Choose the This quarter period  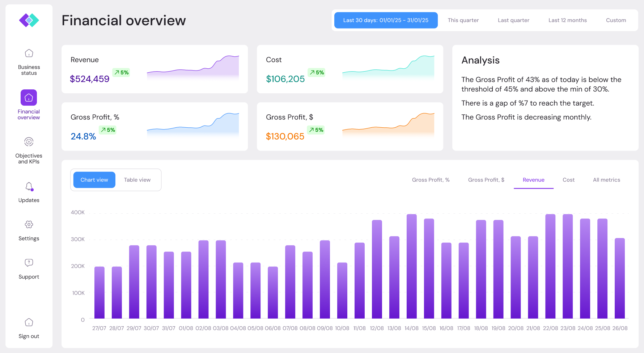(463, 20)
